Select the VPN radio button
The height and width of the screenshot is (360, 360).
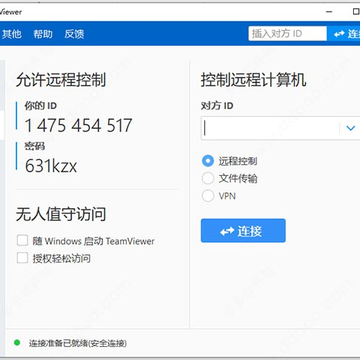(208, 196)
